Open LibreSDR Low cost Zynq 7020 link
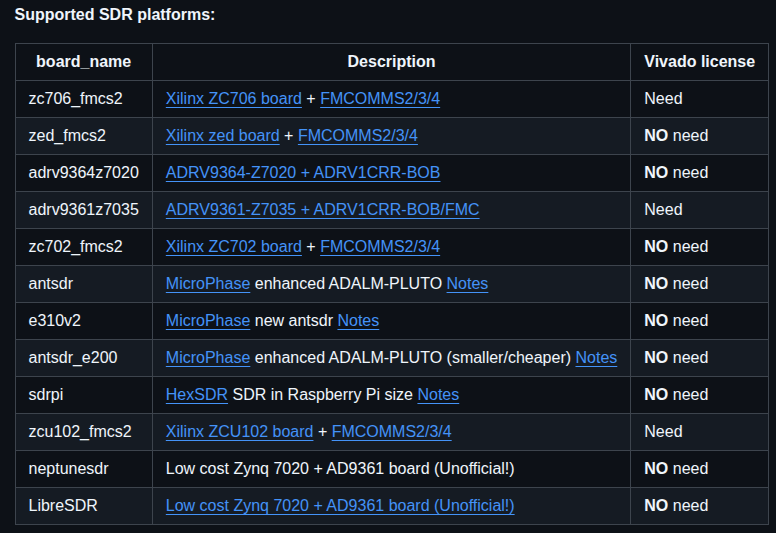This screenshot has width=776, height=533. tap(340, 506)
